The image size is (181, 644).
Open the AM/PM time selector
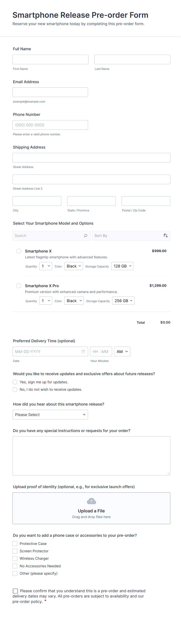click(122, 352)
